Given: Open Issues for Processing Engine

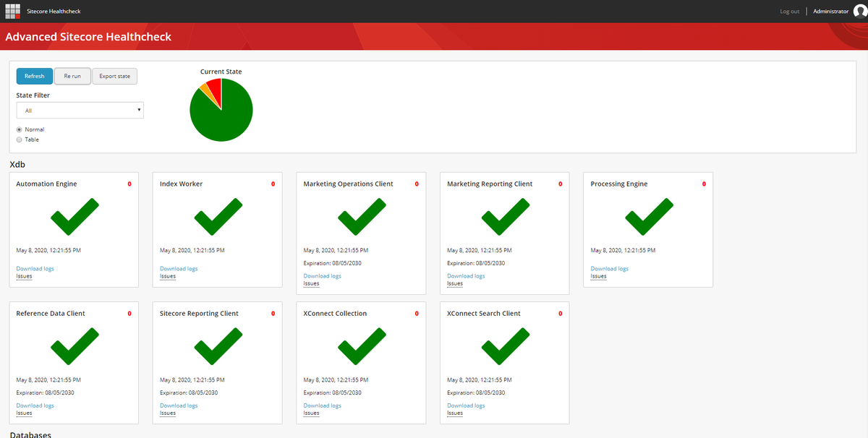Looking at the screenshot, I should (x=599, y=276).
